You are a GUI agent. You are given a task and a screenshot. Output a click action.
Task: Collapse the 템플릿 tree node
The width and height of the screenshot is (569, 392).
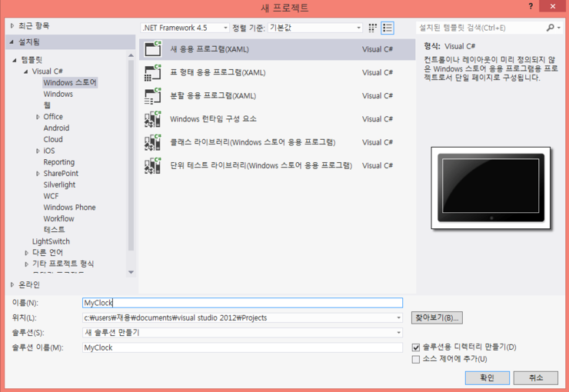(x=15, y=60)
